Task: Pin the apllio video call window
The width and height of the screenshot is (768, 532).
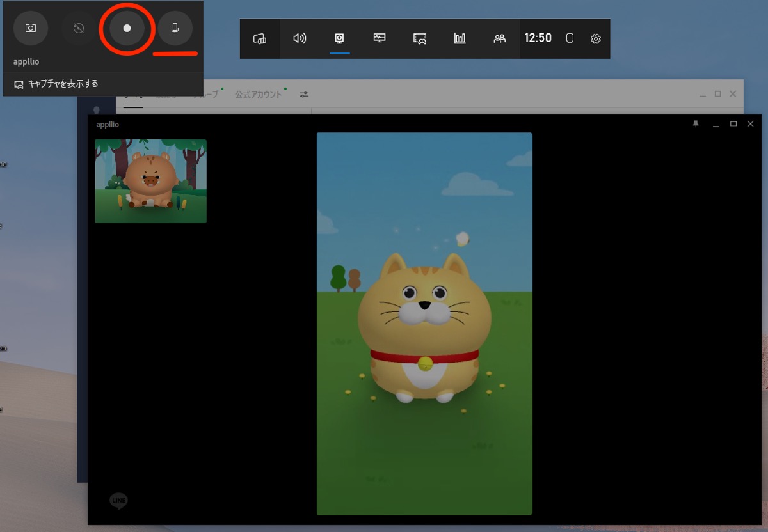Action: pyautogui.click(x=696, y=124)
